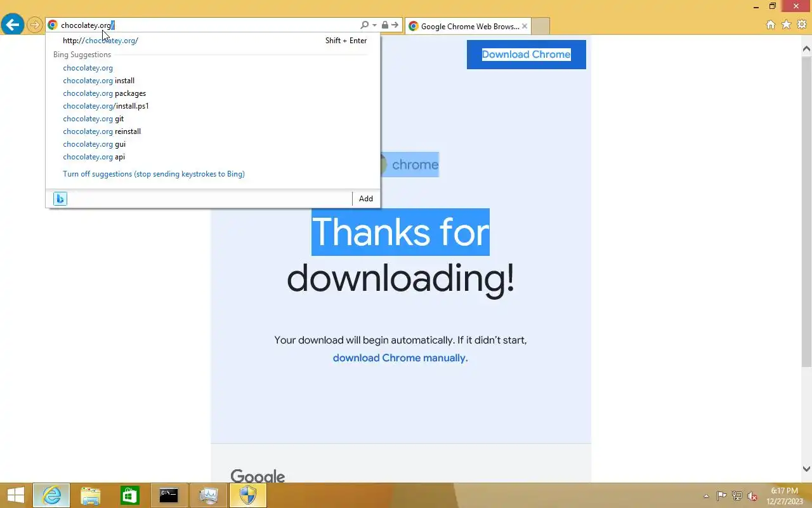Minimize the Internet Explorer window
812x508 pixels.
click(755, 6)
